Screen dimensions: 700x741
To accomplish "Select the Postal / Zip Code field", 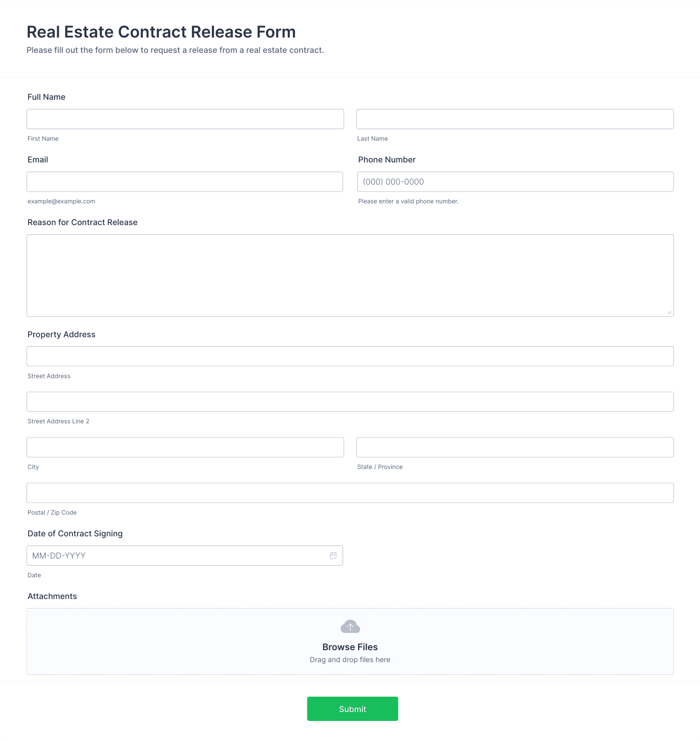I will (350, 493).
